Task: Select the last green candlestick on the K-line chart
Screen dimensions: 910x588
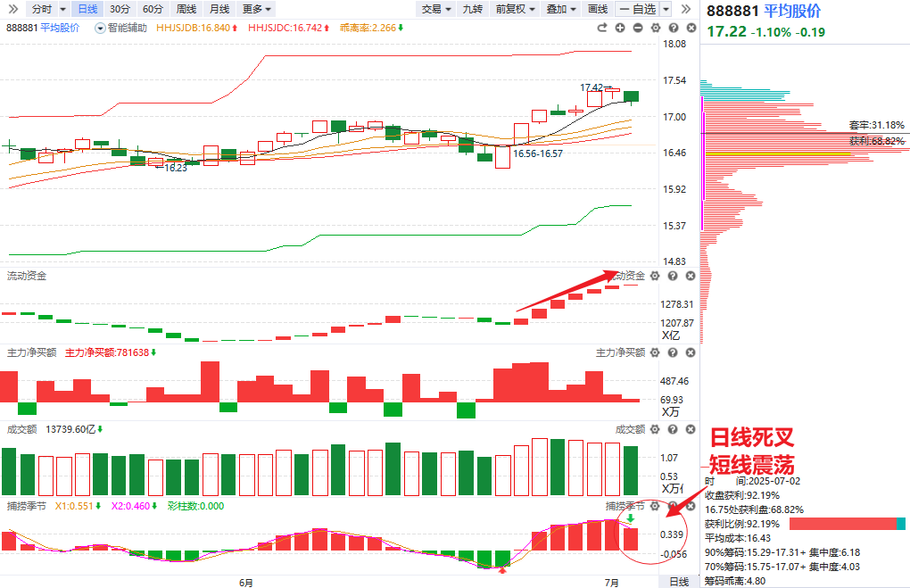Action: click(x=632, y=97)
